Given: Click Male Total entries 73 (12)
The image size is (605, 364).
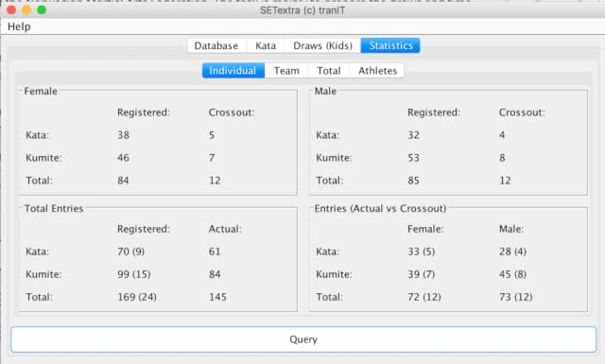Looking at the screenshot, I should point(516,297).
